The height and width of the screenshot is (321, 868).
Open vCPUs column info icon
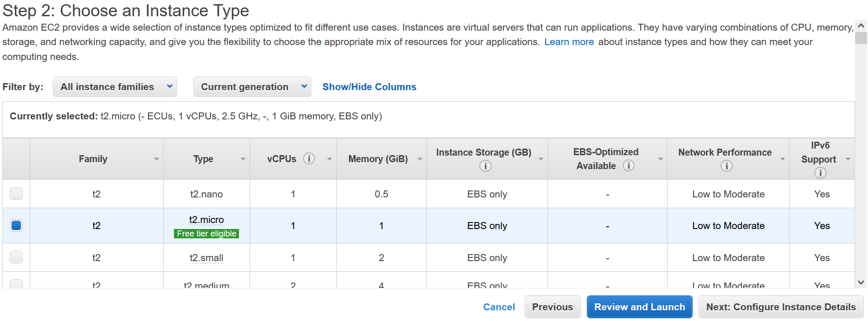click(309, 158)
